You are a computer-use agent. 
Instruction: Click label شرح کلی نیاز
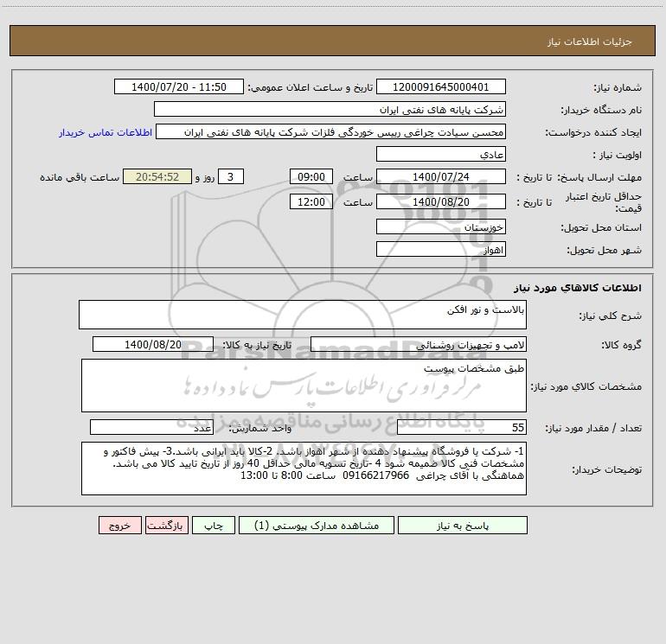click(x=611, y=316)
